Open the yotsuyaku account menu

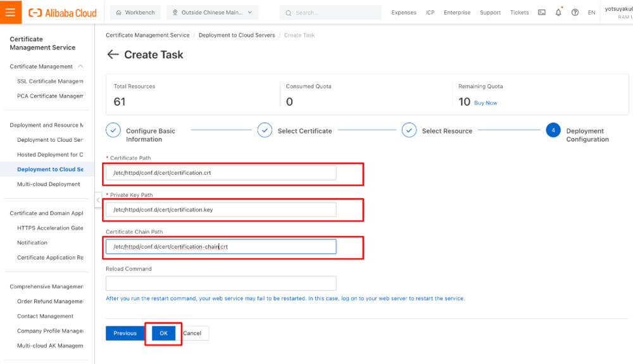618,12
